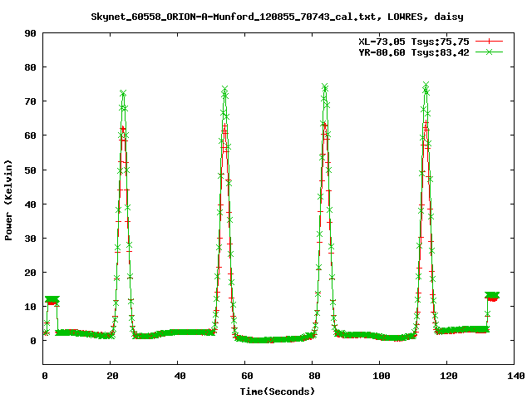The height and width of the screenshot is (399, 532).
Task: Click the 20 tick label on Time axis
Action: 112,376
